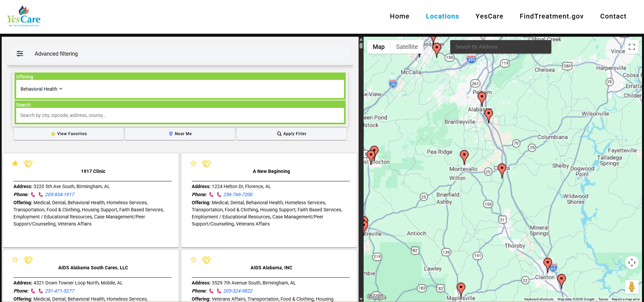
Task: Click the map pin near Montevallo
Action: [464, 157]
